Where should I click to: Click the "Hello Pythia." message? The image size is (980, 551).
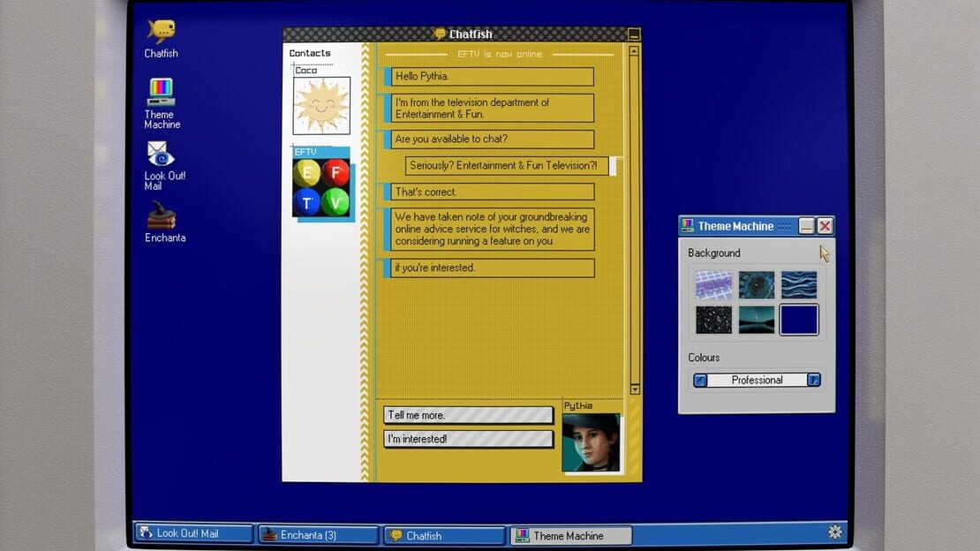pos(492,77)
